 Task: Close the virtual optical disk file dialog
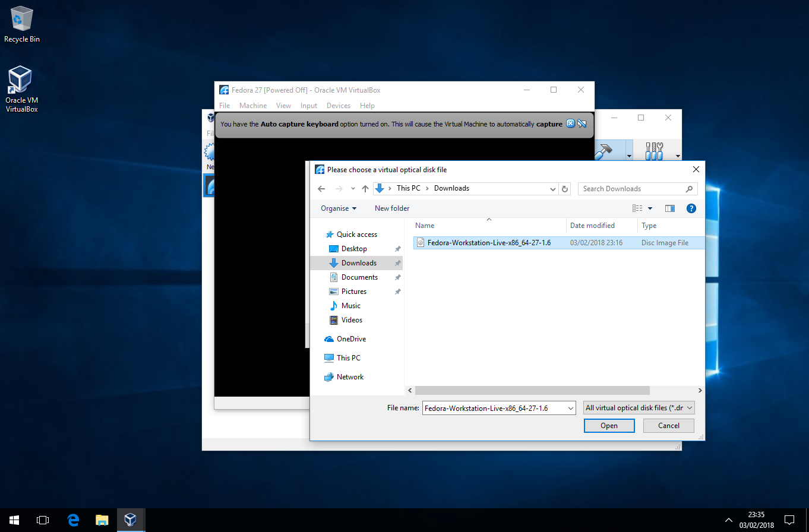click(696, 169)
